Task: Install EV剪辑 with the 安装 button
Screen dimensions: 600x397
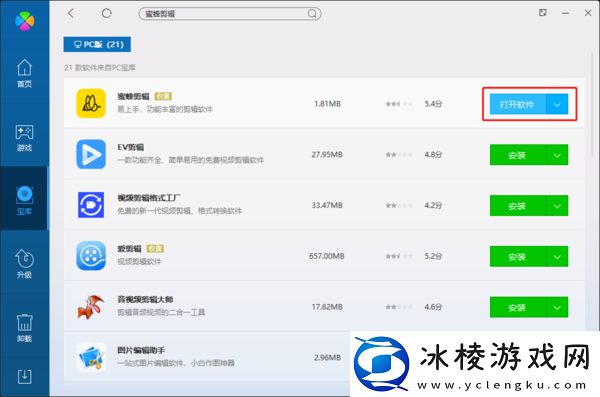Action: coord(518,155)
